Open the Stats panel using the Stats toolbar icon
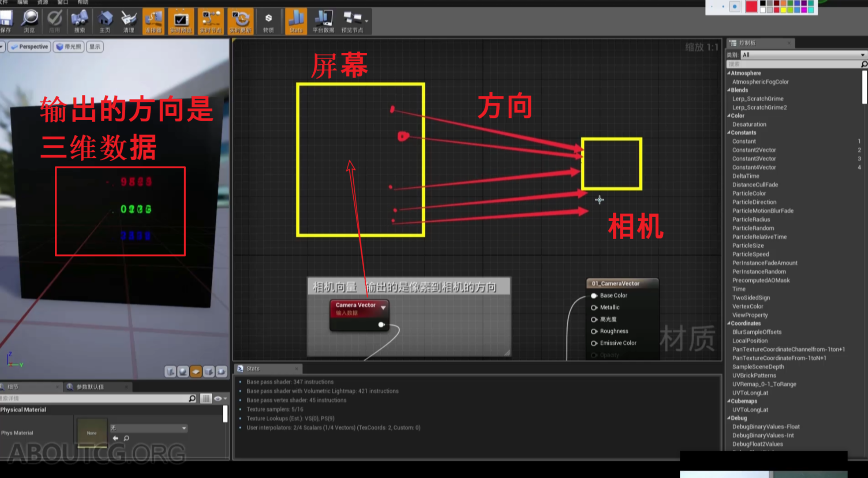This screenshot has width=868, height=478. [x=296, y=21]
